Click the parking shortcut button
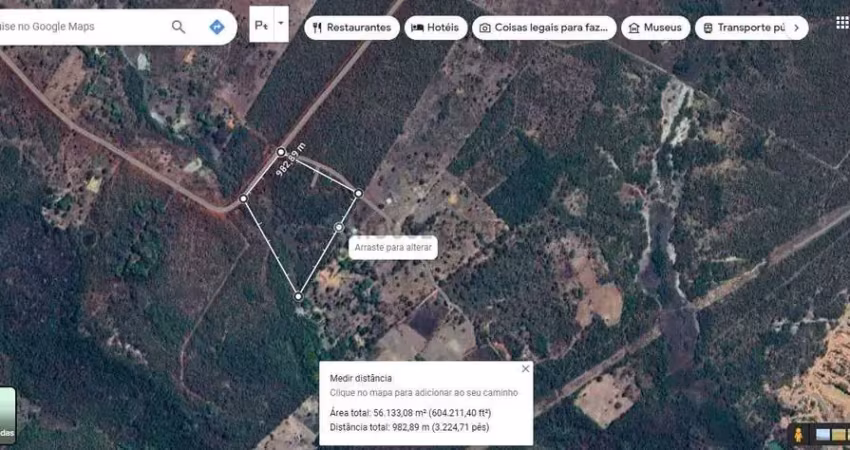 pos(262,24)
